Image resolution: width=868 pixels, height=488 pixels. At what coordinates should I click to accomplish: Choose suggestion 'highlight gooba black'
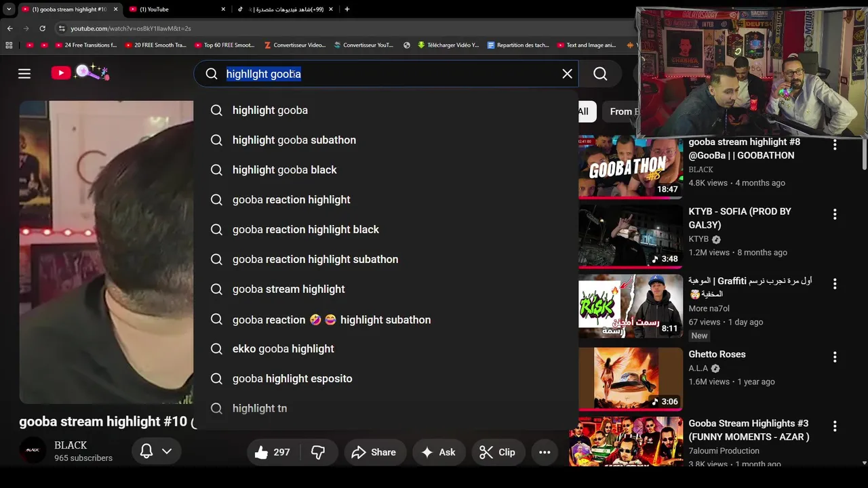(x=386, y=169)
